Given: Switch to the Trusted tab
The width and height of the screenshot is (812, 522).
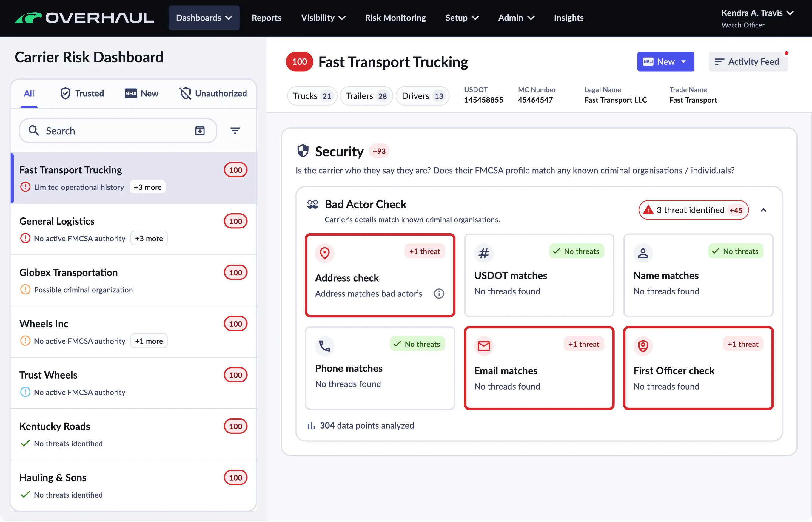Looking at the screenshot, I should tap(82, 93).
